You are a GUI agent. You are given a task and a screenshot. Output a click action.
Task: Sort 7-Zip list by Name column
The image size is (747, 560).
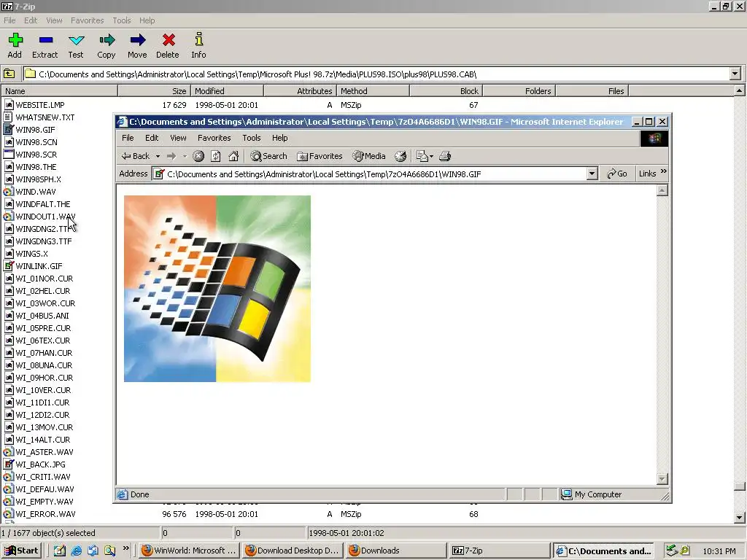pyautogui.click(x=59, y=91)
